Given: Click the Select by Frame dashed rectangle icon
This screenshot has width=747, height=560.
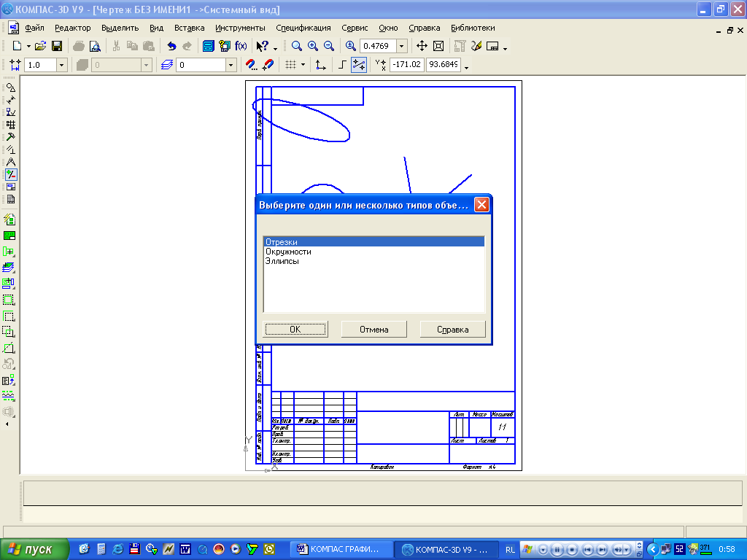Looking at the screenshot, I should [9, 300].
